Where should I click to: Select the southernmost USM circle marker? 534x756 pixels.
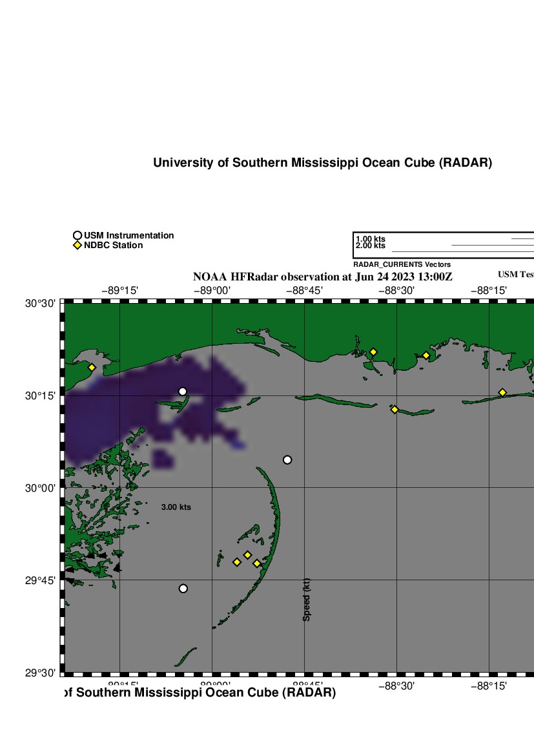tap(183, 589)
